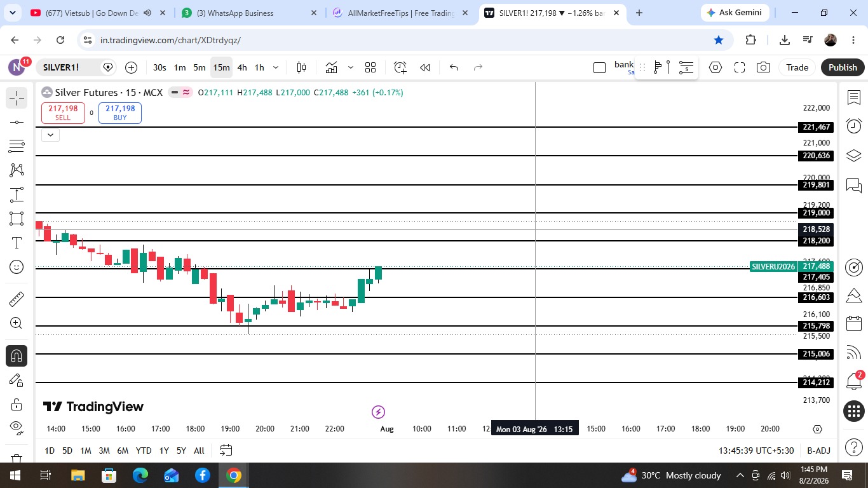868x488 pixels.
Task: Open the emoji and icons tool
Action: click(17, 267)
